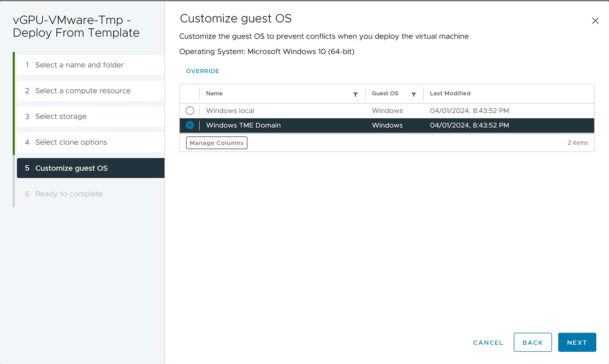Go back with the BACK button
The image size is (609, 364).
[x=532, y=342]
